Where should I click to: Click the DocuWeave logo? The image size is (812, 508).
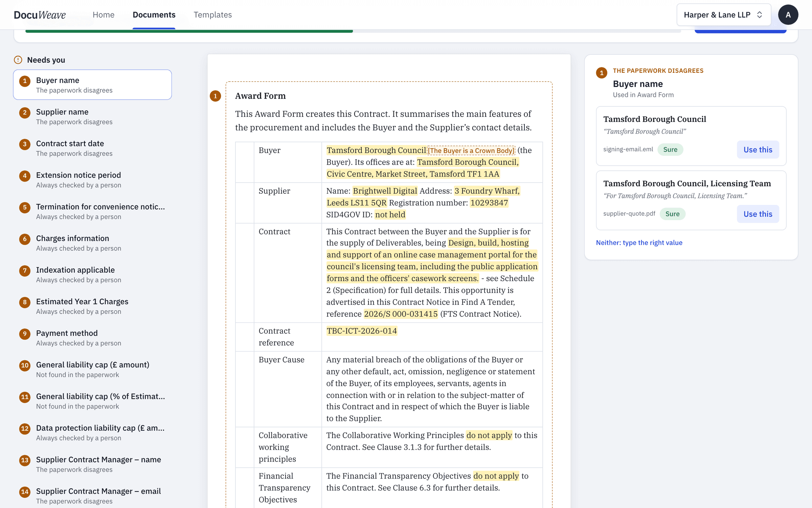[x=40, y=15]
